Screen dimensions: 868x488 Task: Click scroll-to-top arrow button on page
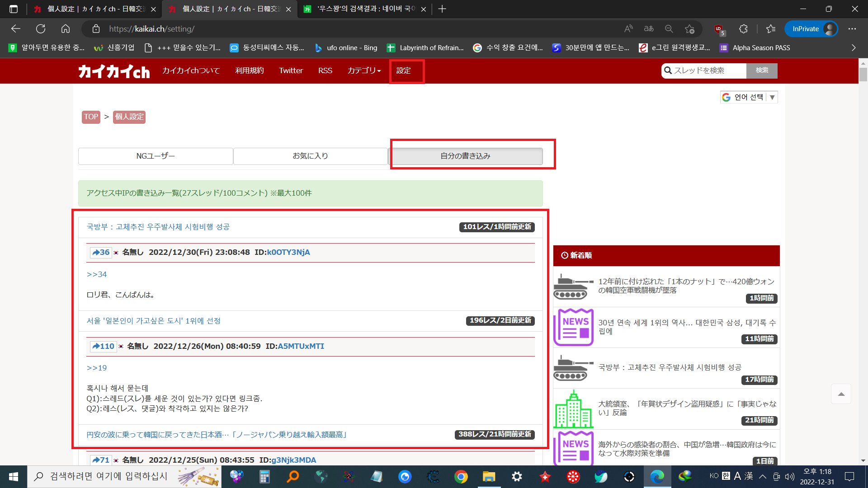[841, 394]
